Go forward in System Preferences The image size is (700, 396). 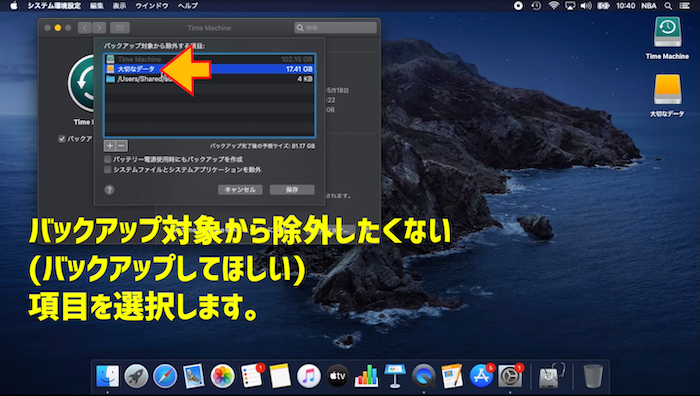click(x=99, y=28)
